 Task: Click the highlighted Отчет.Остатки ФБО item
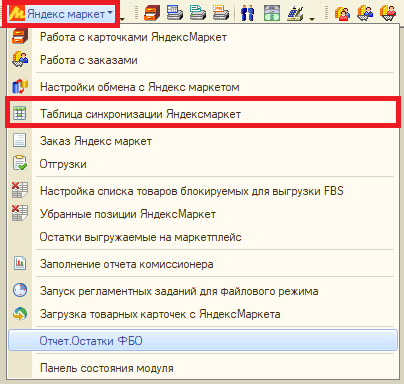pos(203,341)
